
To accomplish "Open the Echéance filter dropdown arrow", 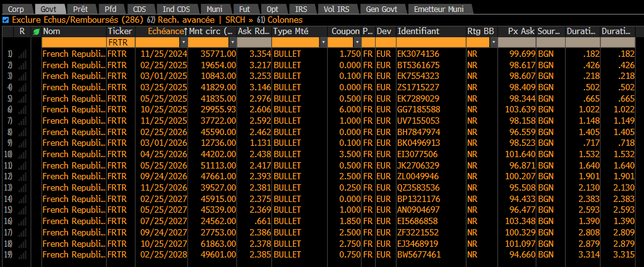I will [182, 42].
